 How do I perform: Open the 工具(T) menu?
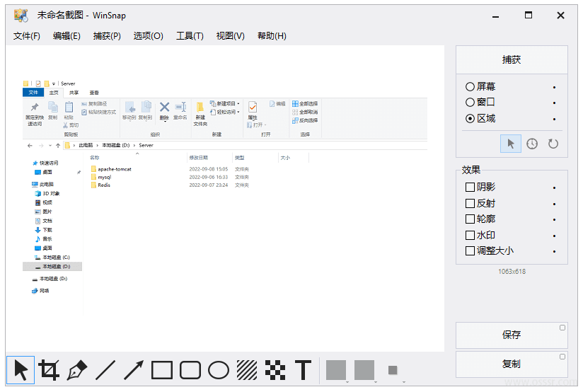[x=190, y=36]
